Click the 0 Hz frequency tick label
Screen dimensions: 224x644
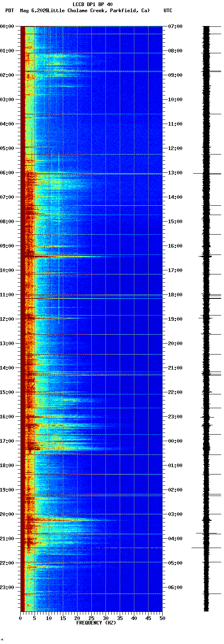[x=20, y=618]
